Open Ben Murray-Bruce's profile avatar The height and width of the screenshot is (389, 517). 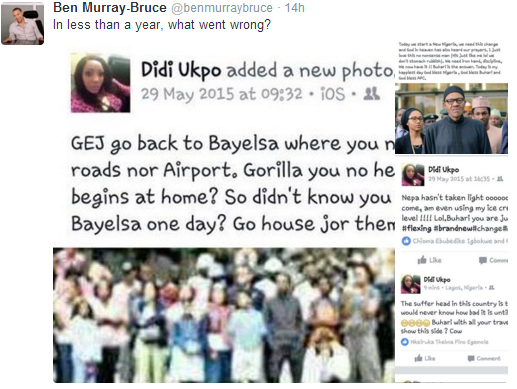pyautogui.click(x=23, y=24)
